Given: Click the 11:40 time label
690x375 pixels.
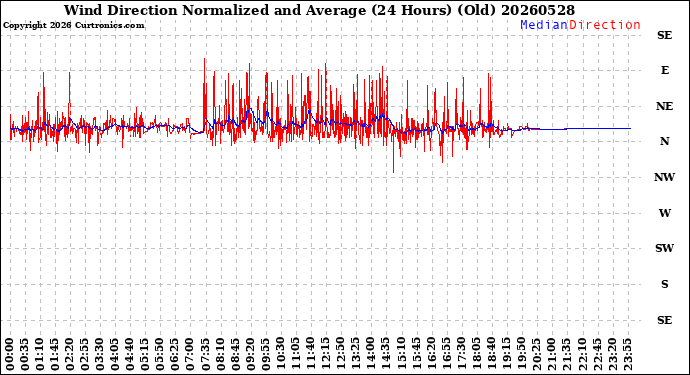Looking at the screenshot, I should (310, 354).
